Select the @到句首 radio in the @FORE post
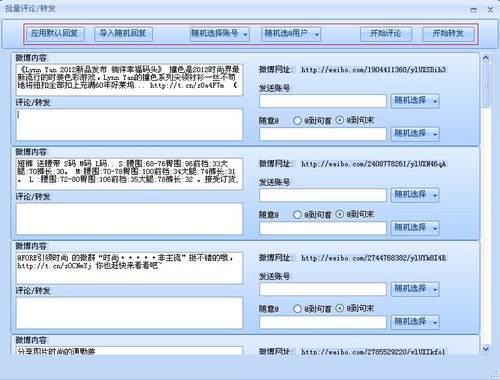500x380 pixels. [x=297, y=309]
